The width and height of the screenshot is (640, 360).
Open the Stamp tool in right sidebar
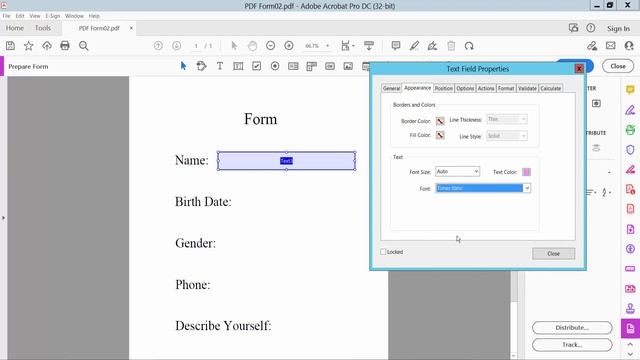point(630,308)
